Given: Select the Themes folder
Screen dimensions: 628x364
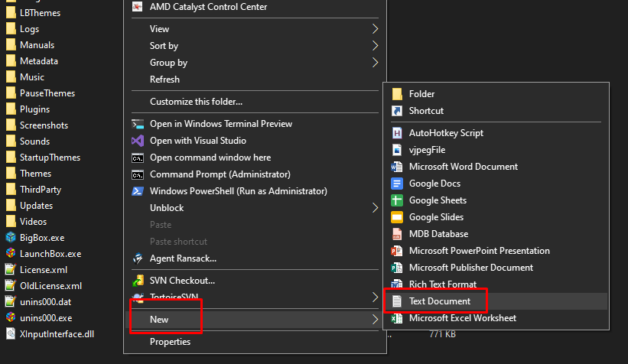Looking at the screenshot, I should tap(28, 174).
